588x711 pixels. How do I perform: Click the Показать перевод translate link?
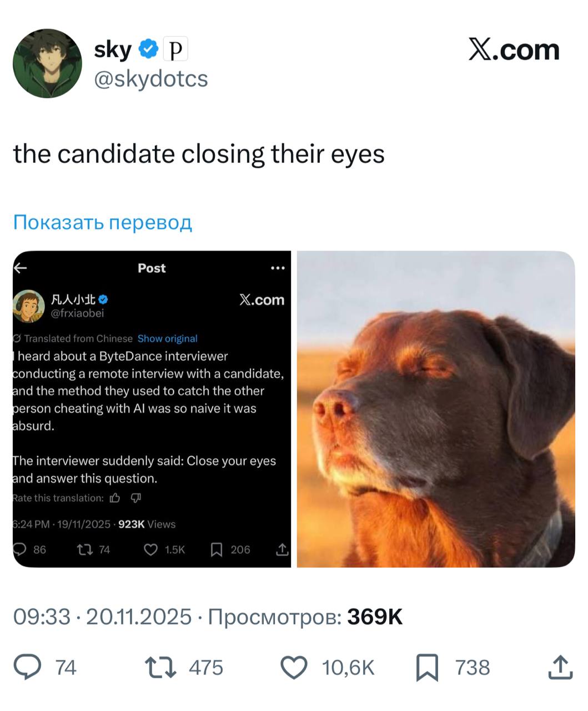pyautogui.click(x=103, y=222)
